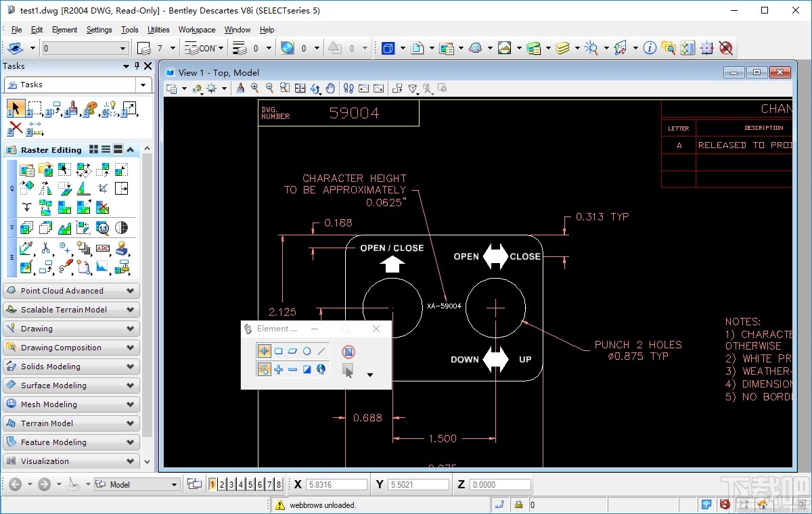
Task: Open the Element menu
Action: coord(64,30)
